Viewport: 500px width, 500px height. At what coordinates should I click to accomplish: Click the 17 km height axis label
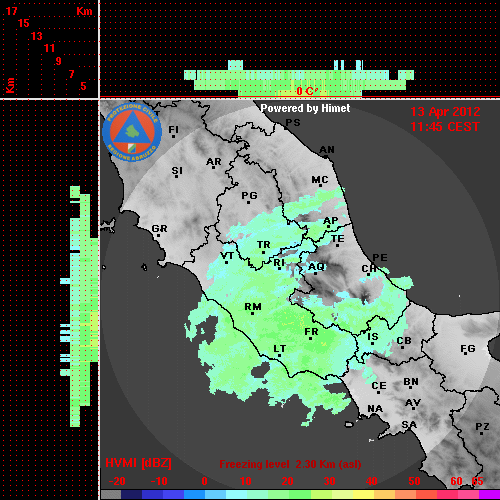(x=12, y=11)
